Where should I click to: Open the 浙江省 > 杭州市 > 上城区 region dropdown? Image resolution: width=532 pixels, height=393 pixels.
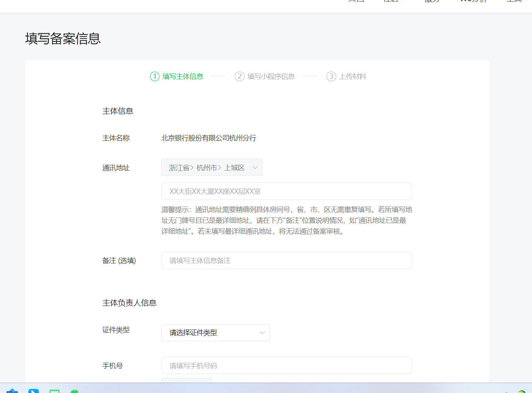[x=212, y=167]
